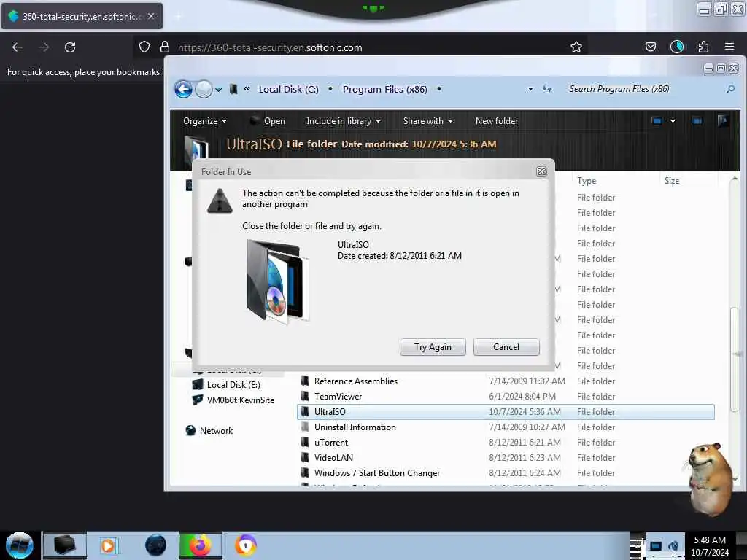Open the Share with menu
This screenshot has width=747, height=560.
427,121
